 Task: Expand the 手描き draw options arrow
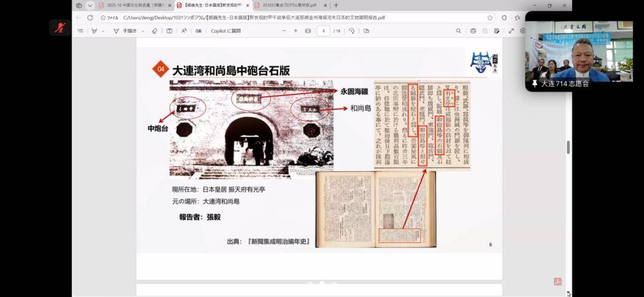coord(143,31)
